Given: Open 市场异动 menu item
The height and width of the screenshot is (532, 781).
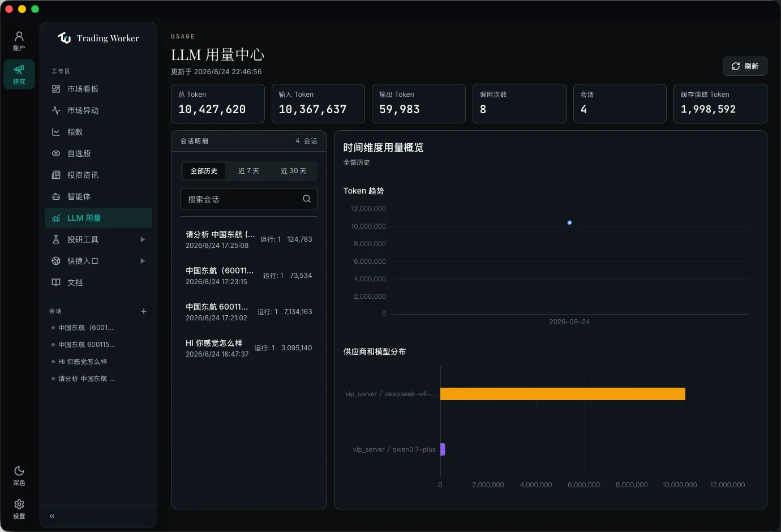Looking at the screenshot, I should [98, 110].
